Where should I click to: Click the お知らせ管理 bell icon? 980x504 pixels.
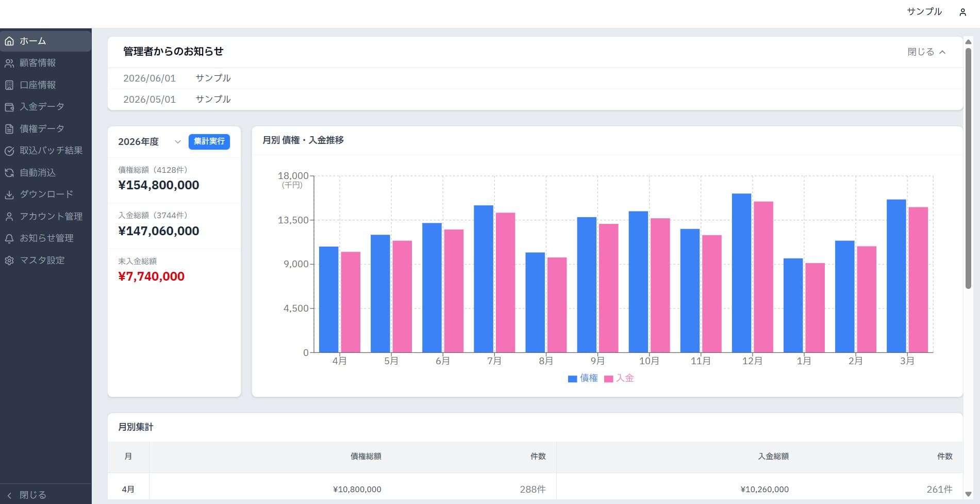pos(9,238)
